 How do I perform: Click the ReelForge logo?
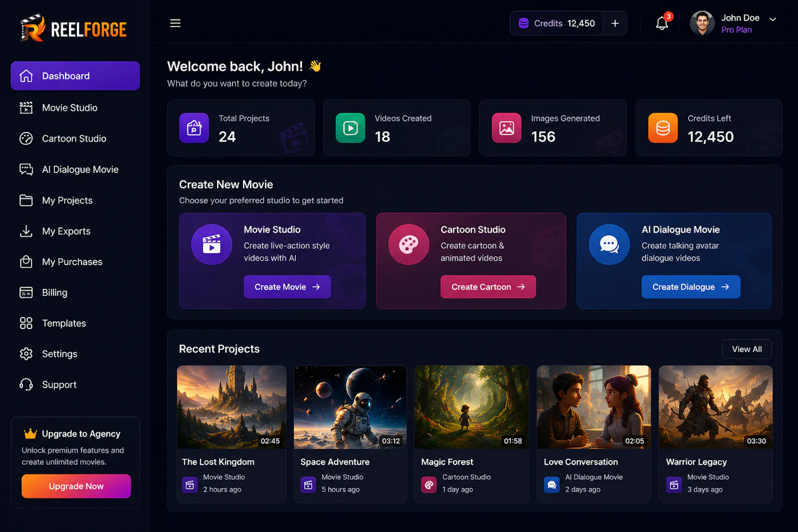click(73, 28)
